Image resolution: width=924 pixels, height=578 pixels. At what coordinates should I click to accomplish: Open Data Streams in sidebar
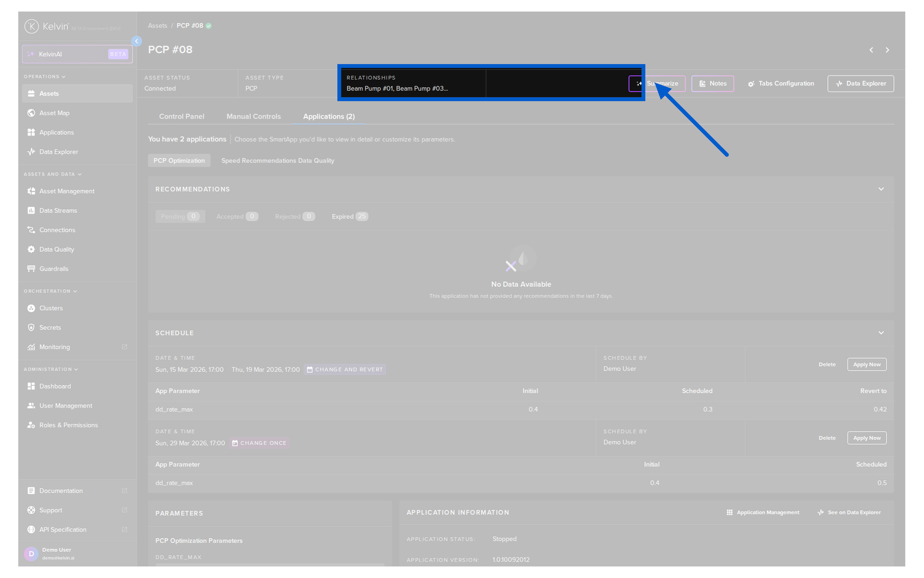pyautogui.click(x=58, y=210)
